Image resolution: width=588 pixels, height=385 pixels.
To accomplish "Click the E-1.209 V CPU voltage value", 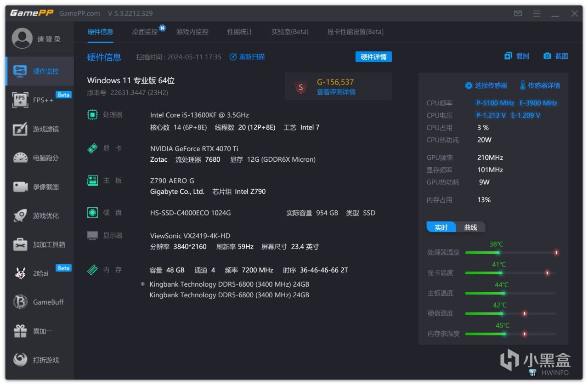I will (526, 115).
